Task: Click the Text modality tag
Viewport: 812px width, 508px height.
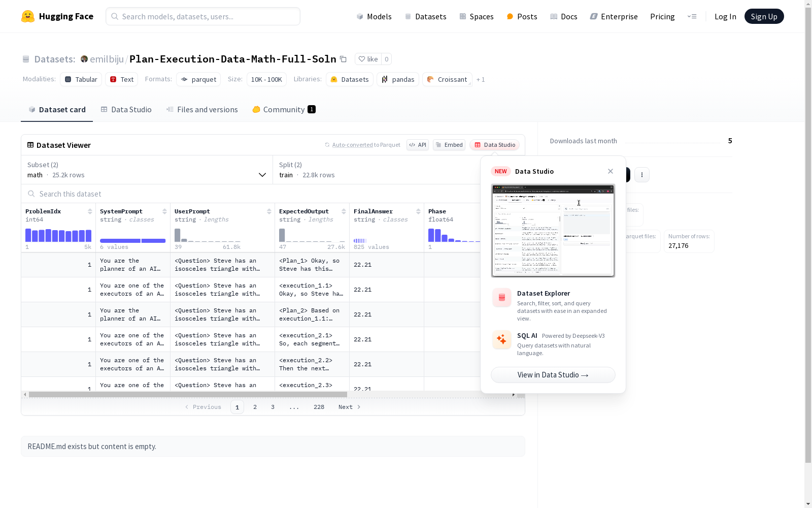Action: pyautogui.click(x=122, y=79)
